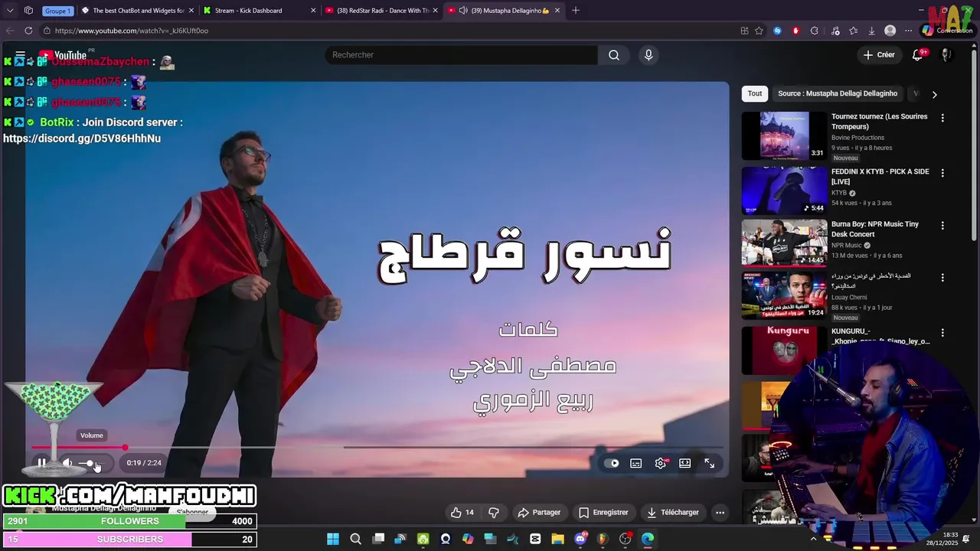The width and height of the screenshot is (980, 551).
Task: Go to YouTube home via the logo
Action: pyautogui.click(x=64, y=55)
